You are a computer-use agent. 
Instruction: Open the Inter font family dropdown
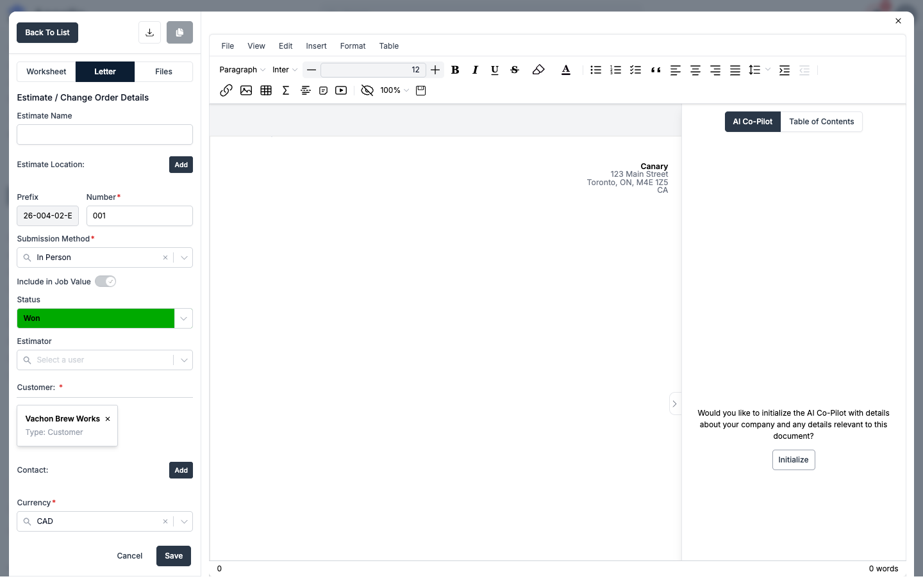(285, 70)
